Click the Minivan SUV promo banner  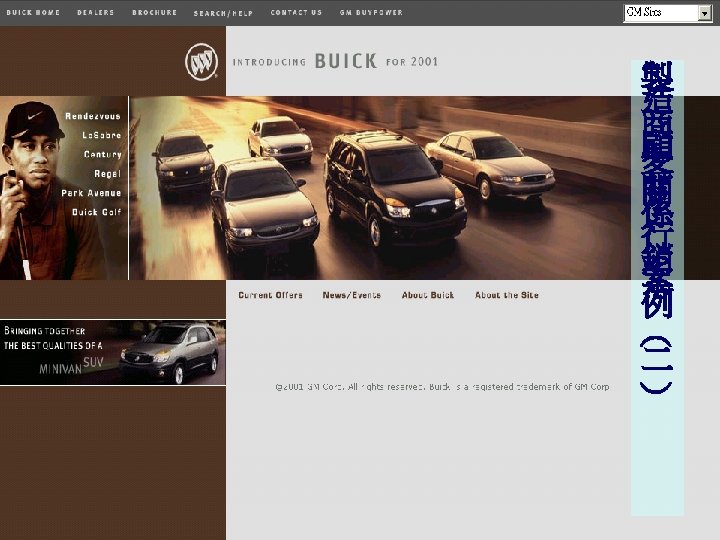112,353
